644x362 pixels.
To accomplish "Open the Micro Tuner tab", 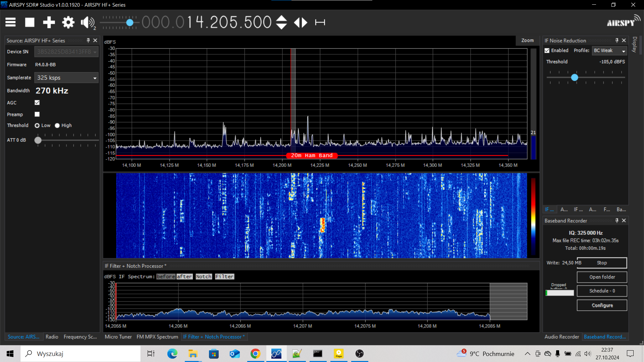I will [x=118, y=337].
